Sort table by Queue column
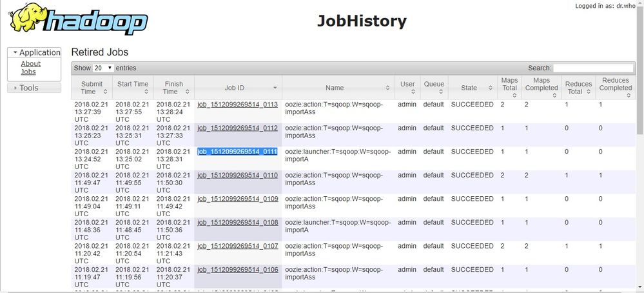Screen dimensions: 644x293 point(434,88)
